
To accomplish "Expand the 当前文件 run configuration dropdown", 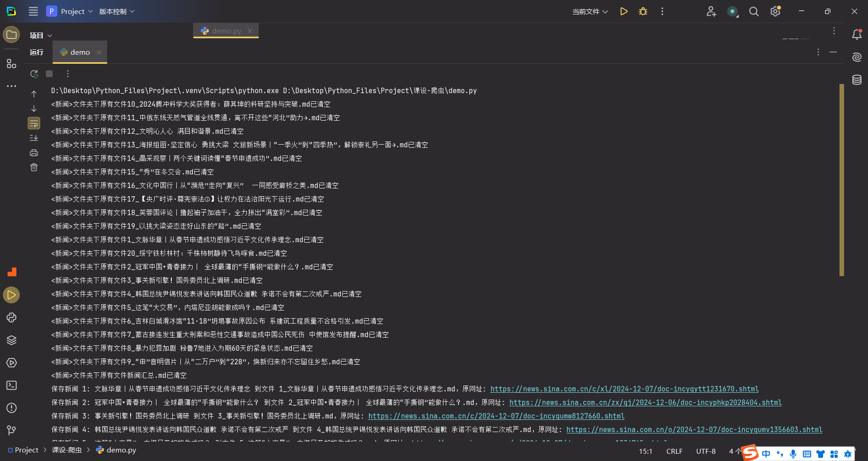I will [x=590, y=11].
